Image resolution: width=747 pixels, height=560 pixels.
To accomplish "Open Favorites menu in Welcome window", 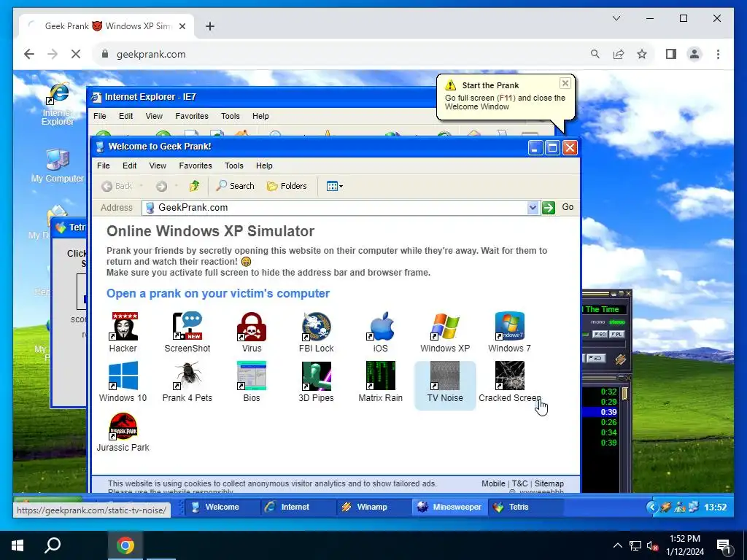I will pyautogui.click(x=196, y=166).
